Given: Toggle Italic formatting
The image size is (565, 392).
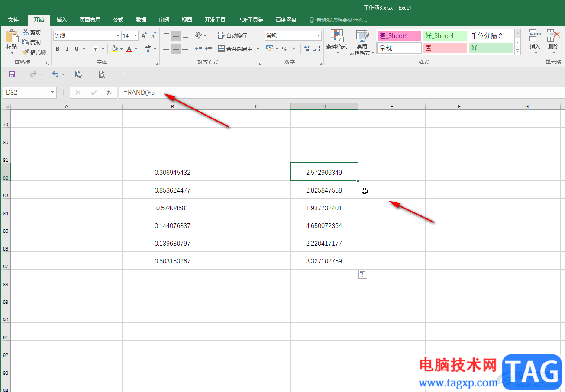Looking at the screenshot, I should click(x=68, y=49).
